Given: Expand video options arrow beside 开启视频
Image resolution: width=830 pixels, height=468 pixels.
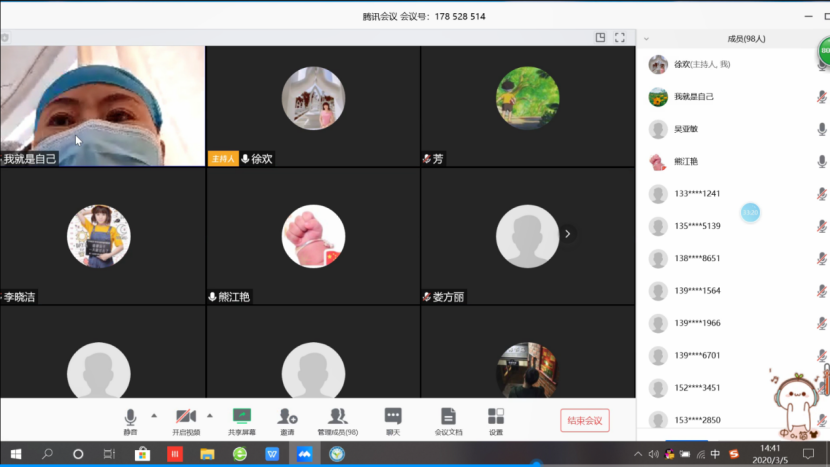Looking at the screenshot, I should coord(209,415).
